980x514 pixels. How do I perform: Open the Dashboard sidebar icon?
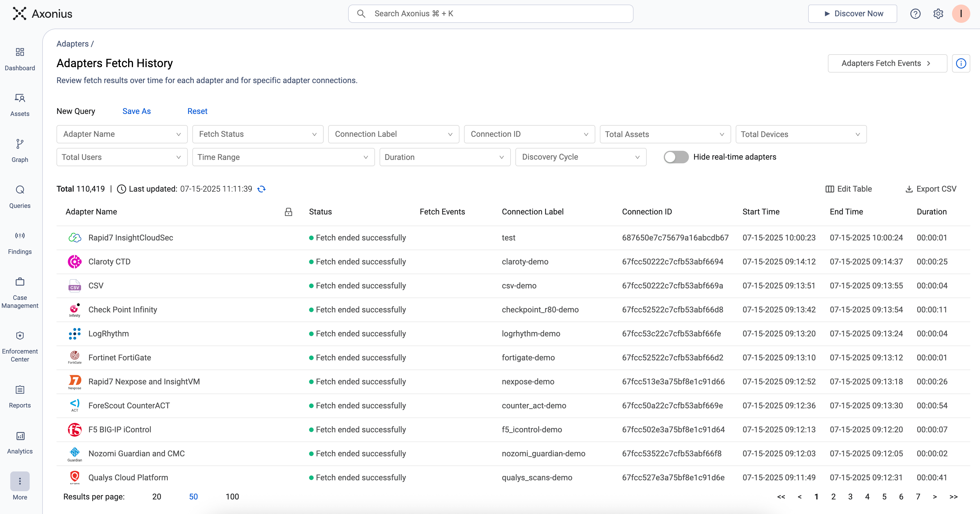point(20,52)
